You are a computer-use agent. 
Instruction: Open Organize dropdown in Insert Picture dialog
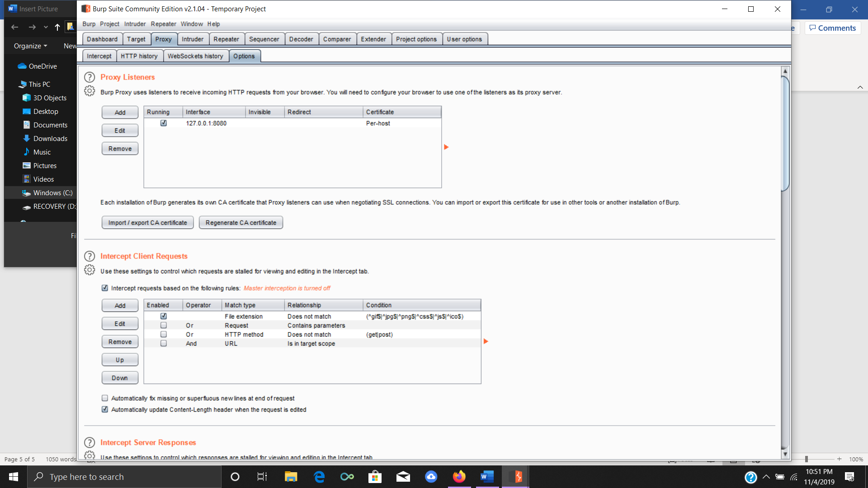point(30,46)
